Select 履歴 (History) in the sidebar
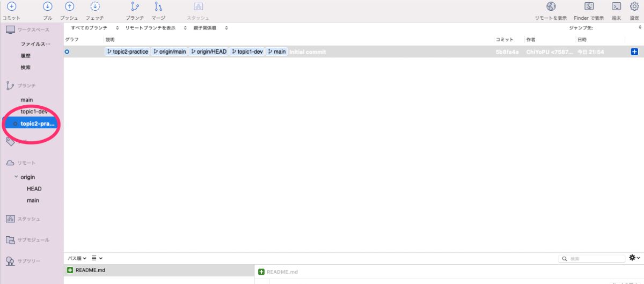This screenshot has width=644, height=284. (26, 56)
